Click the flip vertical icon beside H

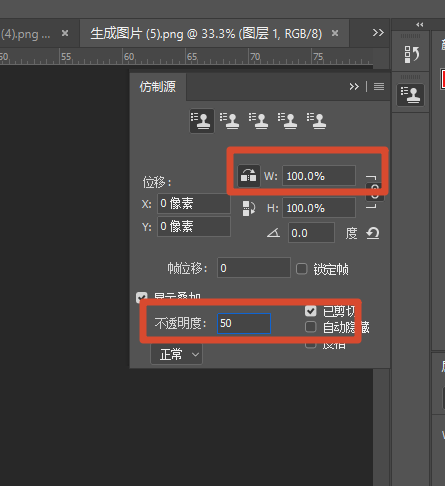(x=249, y=208)
